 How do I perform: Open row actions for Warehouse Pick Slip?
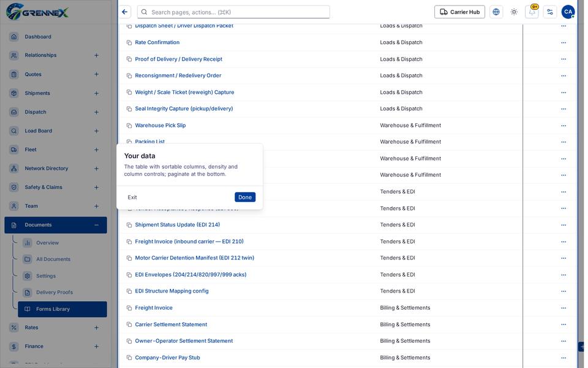563,125
